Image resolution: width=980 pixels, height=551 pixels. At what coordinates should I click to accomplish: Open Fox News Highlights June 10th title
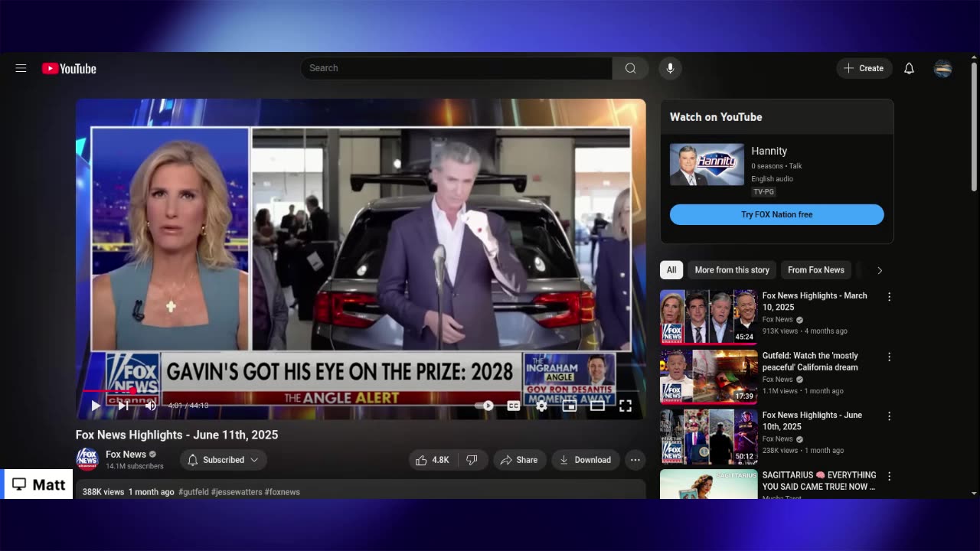point(812,421)
